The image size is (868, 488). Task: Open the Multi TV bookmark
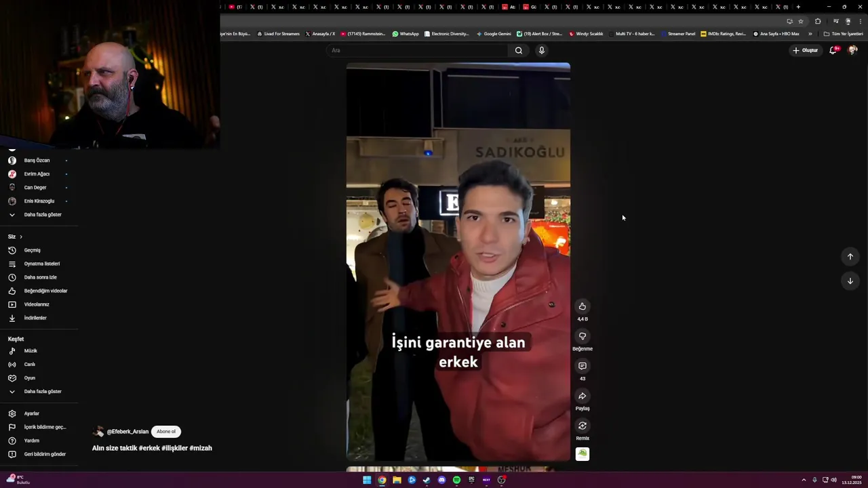click(x=632, y=34)
